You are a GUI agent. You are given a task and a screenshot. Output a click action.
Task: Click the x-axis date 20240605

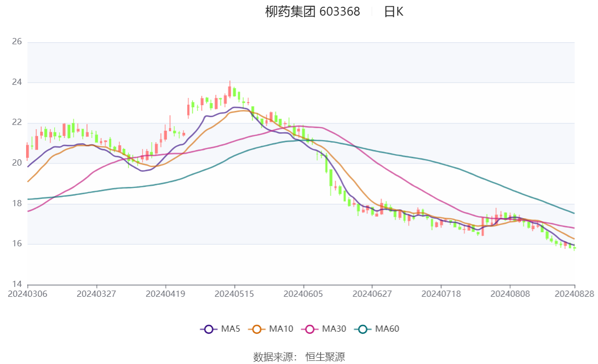[303, 294]
